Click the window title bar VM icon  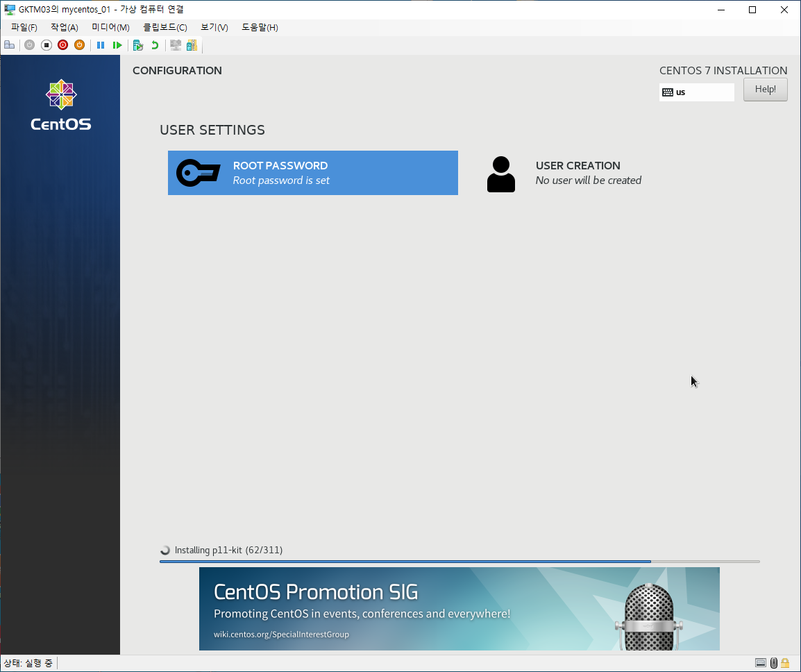(9, 9)
